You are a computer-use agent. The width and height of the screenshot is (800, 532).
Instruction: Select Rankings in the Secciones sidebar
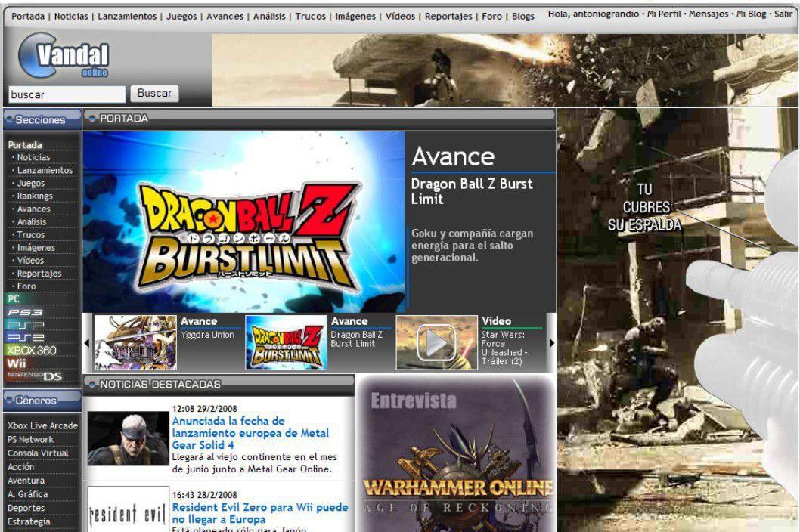coord(35,196)
